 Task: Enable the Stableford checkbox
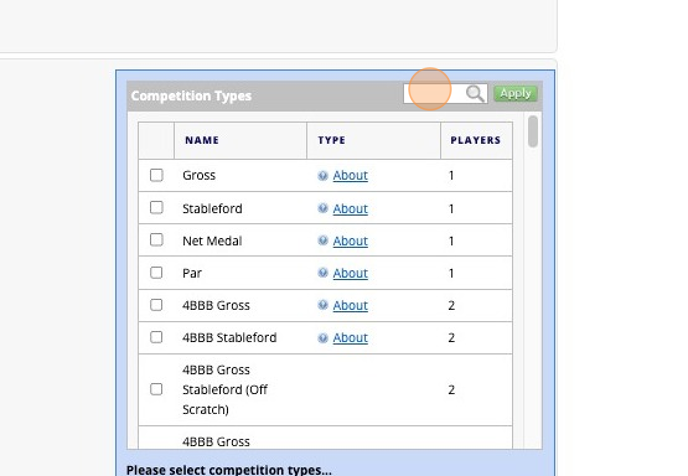[x=156, y=208]
